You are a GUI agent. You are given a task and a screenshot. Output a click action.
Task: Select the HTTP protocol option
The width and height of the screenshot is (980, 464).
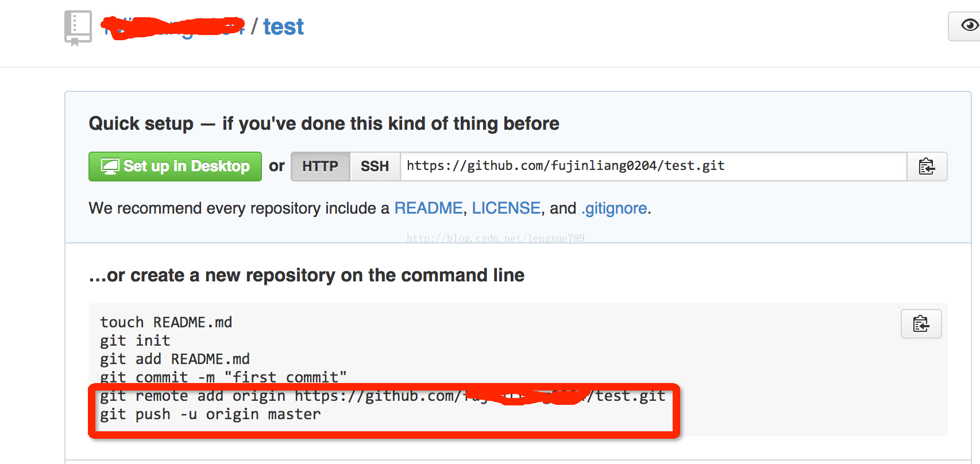(320, 167)
